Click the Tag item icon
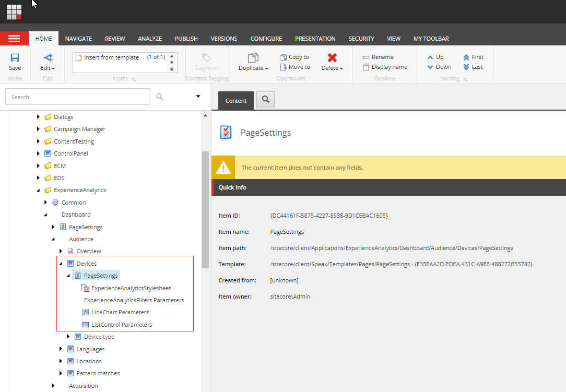The width and height of the screenshot is (566, 392). (206, 58)
